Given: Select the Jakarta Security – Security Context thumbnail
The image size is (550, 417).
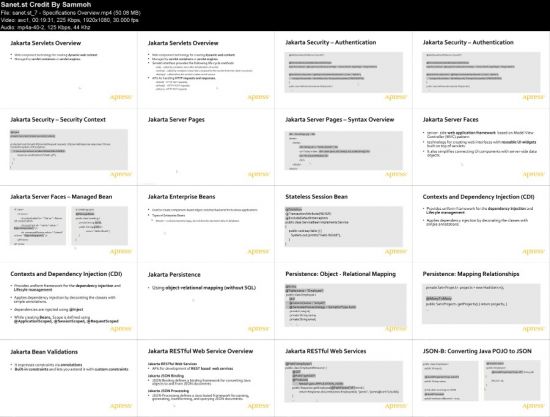Looking at the screenshot, I should (69, 147).
